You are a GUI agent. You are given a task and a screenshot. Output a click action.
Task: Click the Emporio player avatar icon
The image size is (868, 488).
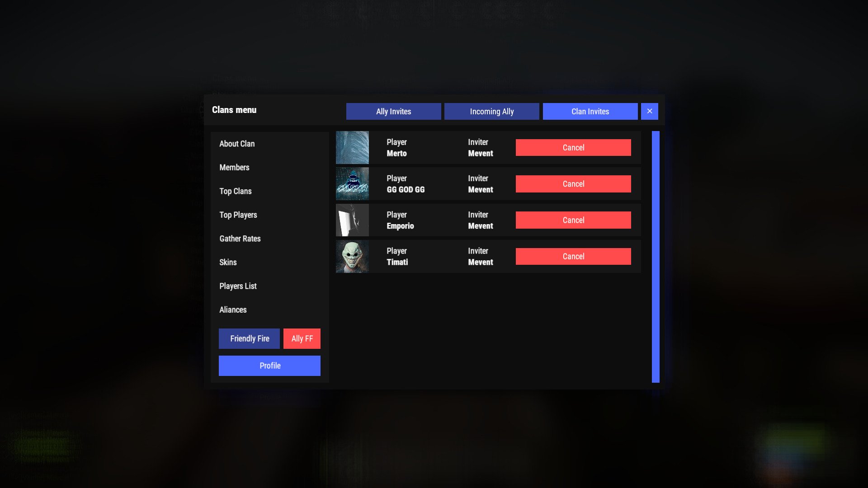point(353,221)
